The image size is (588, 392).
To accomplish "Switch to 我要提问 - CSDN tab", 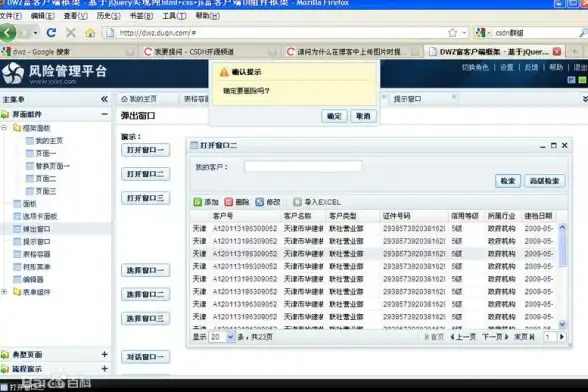I will 210,51.
